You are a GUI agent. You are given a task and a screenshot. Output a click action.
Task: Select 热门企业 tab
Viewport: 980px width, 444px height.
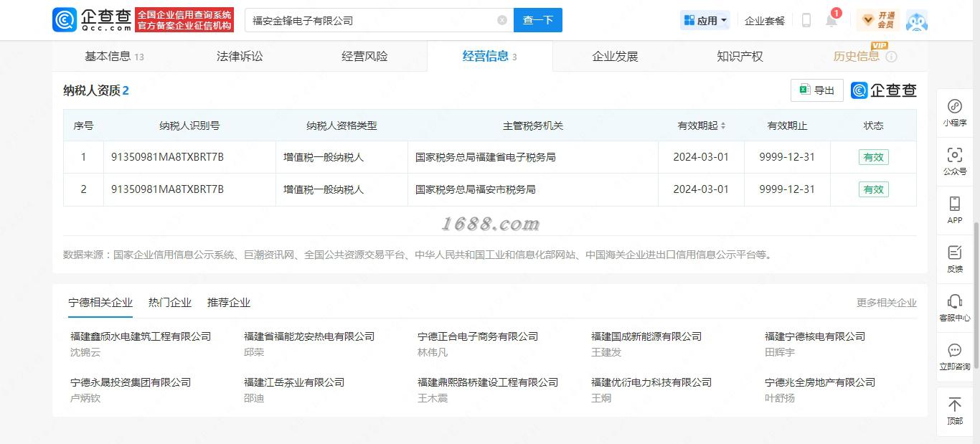170,302
